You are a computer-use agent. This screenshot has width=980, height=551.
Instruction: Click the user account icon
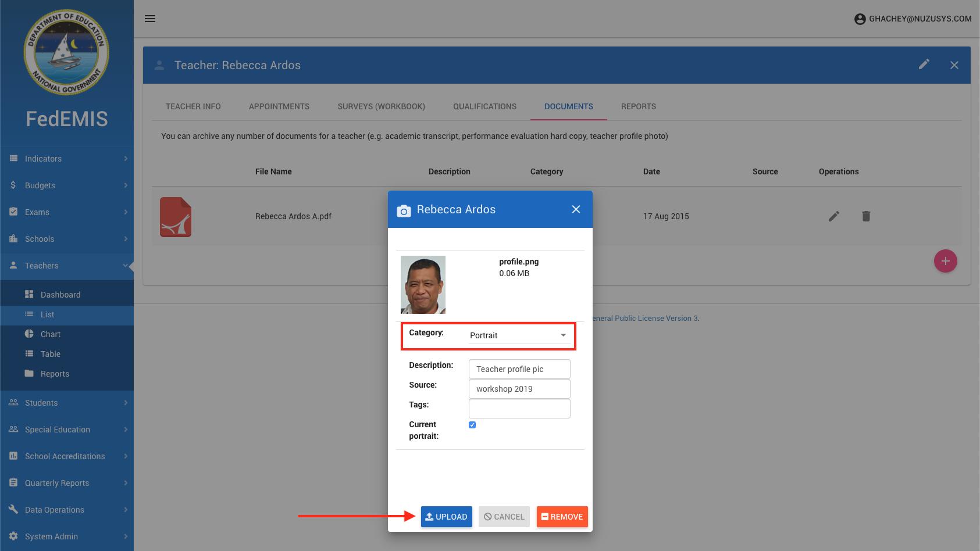(860, 19)
